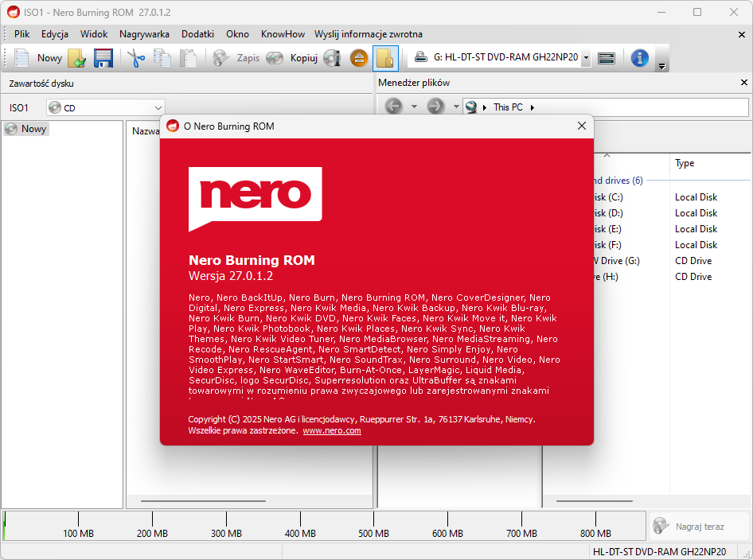Open the Forward history dropdown arrow
The width and height of the screenshot is (753, 560).
point(456,107)
